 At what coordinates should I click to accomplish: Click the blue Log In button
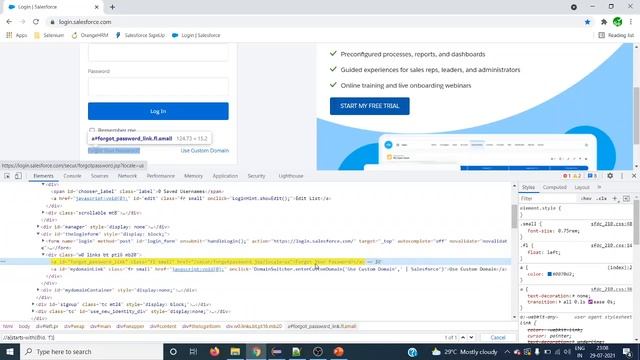point(158,111)
